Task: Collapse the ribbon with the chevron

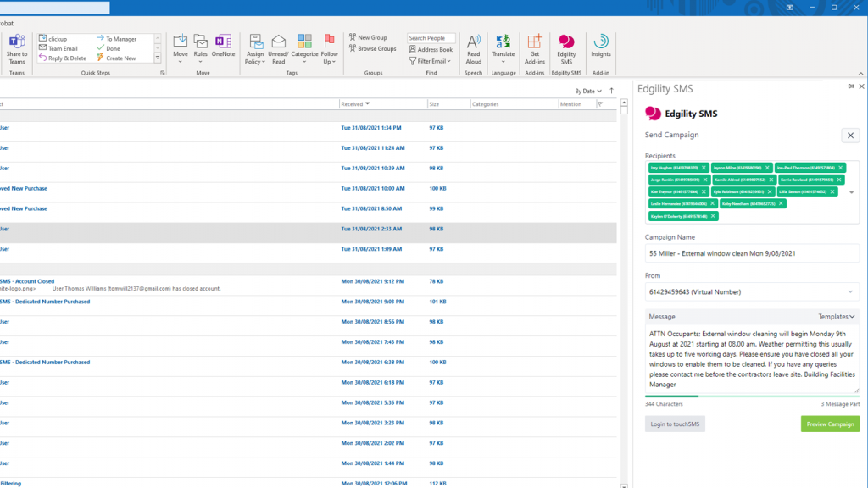Action: coord(861,74)
